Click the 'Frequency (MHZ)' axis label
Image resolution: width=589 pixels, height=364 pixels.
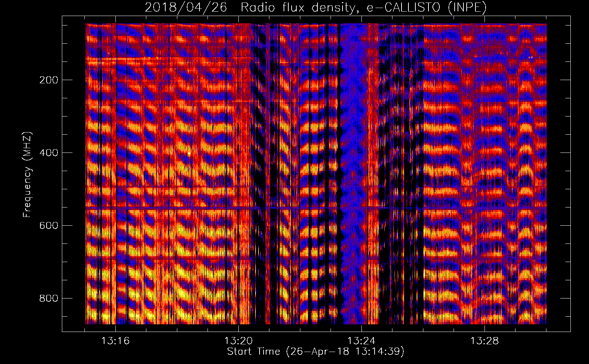(x=27, y=175)
